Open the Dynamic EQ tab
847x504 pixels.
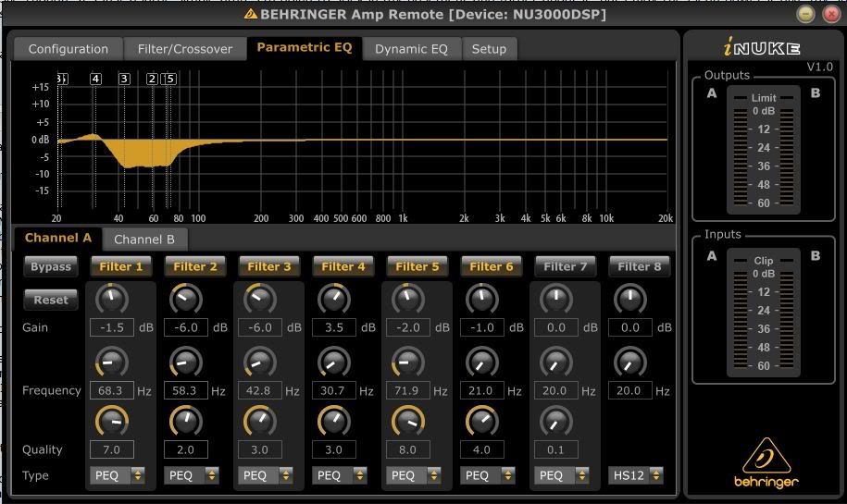[411, 49]
